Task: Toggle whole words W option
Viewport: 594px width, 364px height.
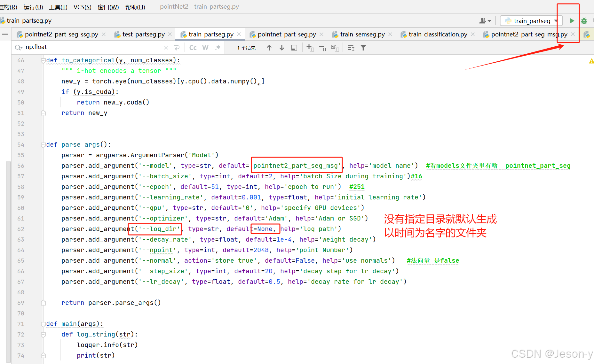Action: (205, 48)
